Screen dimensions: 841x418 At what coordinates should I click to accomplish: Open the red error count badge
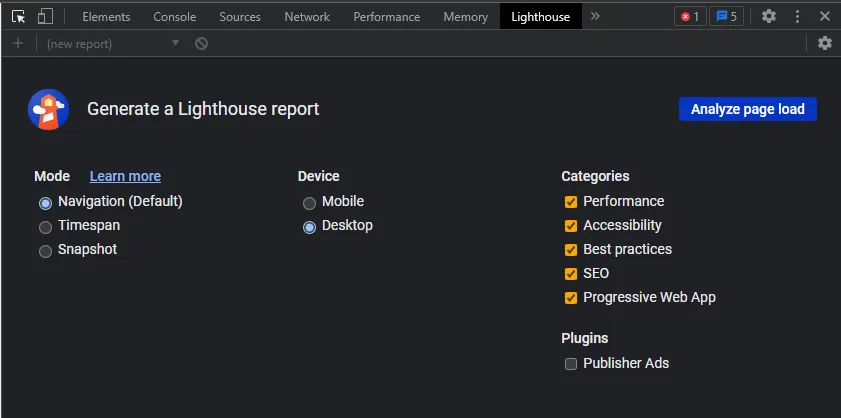pos(689,16)
